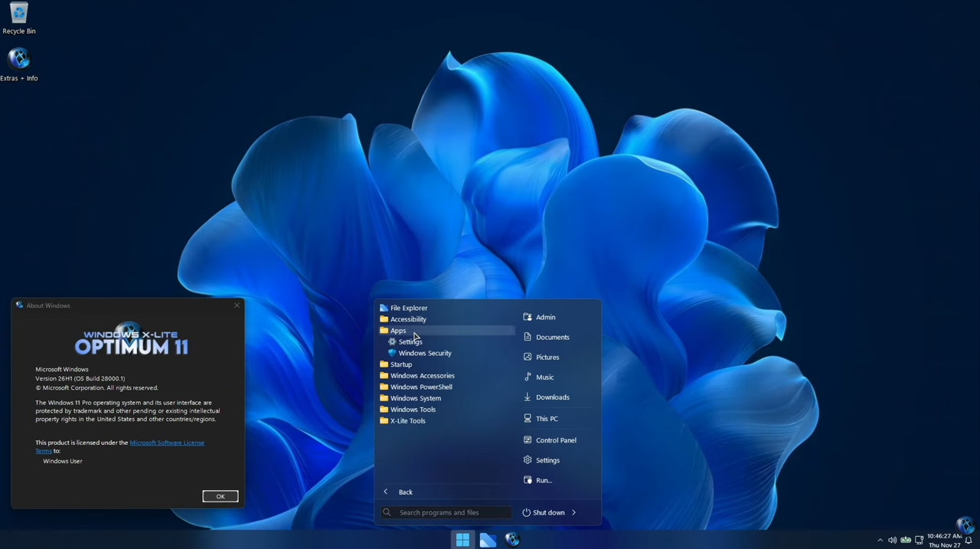Click the Control Panel icon in Start menu

pos(528,440)
